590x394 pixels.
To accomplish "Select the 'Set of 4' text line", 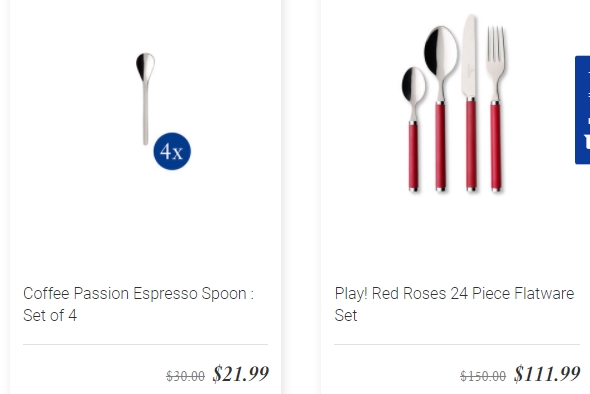I will pyautogui.click(x=50, y=315).
